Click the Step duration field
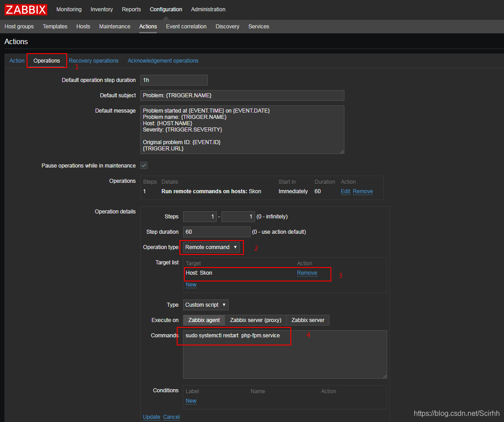504x422 pixels. (x=217, y=232)
